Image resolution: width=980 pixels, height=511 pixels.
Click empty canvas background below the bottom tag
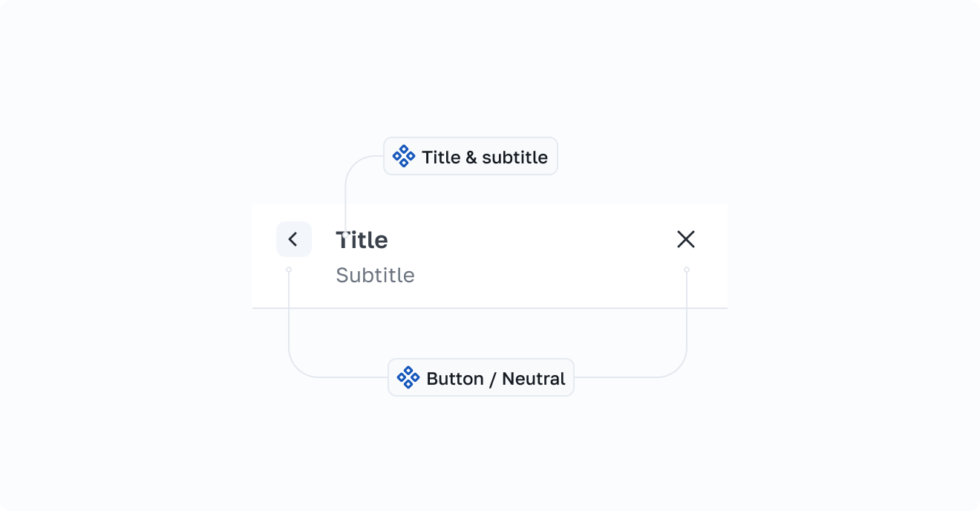(x=490, y=453)
